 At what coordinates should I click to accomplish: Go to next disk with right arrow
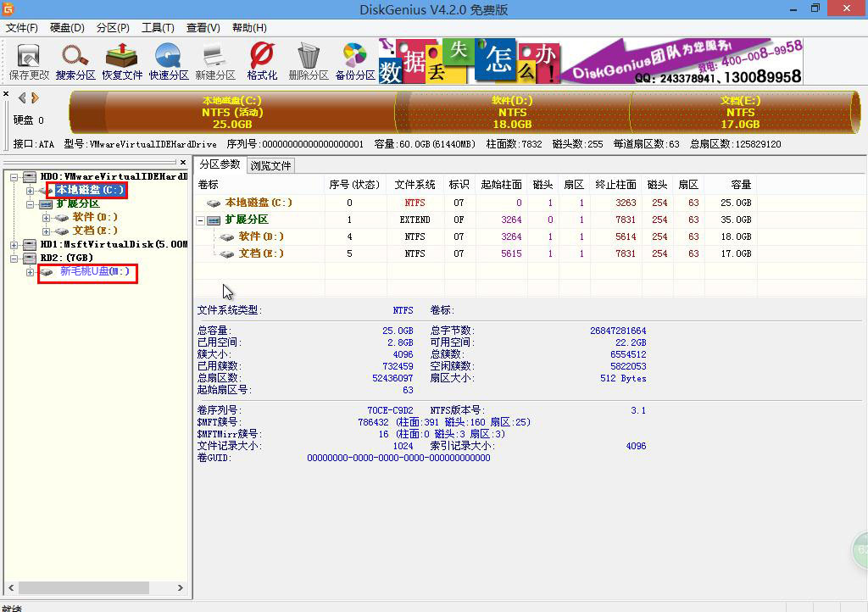35,98
